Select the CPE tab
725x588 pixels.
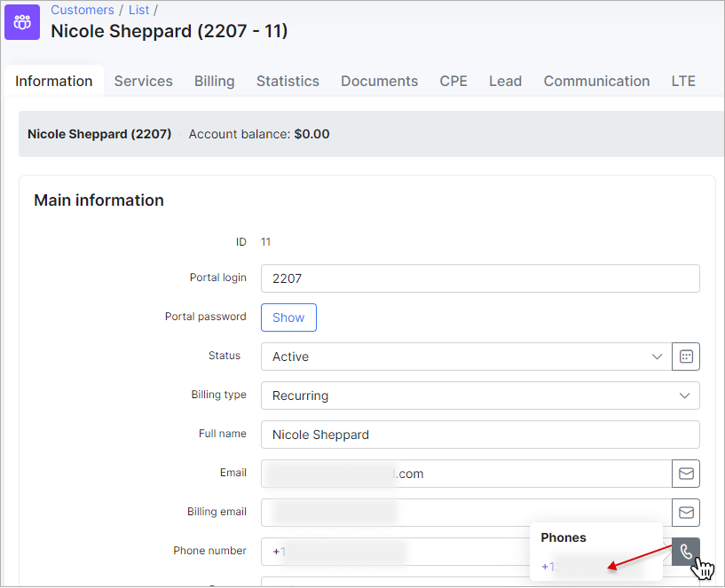[x=453, y=81]
